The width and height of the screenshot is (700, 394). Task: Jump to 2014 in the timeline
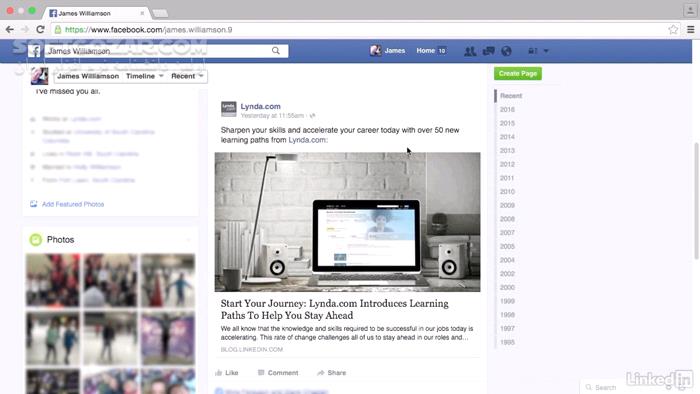(507, 137)
